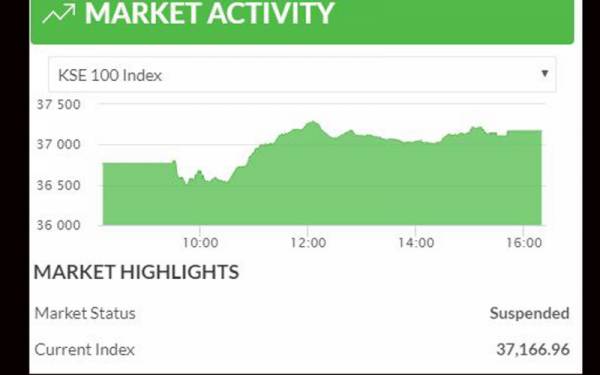600x375 pixels.
Task: Click the 37 500 y-axis label
Action: [59, 104]
